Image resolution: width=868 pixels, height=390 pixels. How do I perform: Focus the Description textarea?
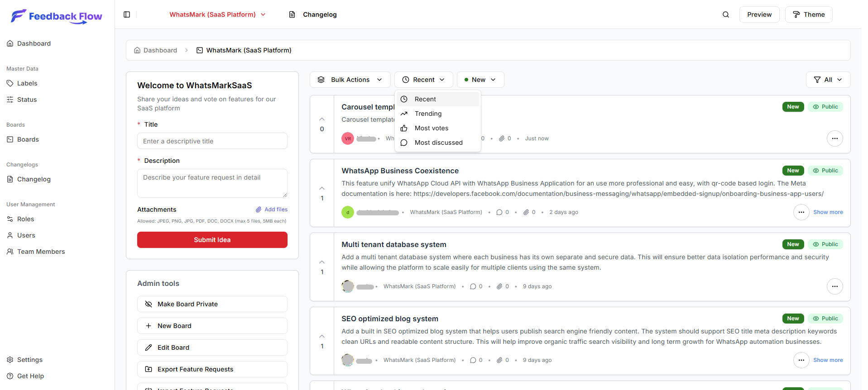pyautogui.click(x=212, y=183)
